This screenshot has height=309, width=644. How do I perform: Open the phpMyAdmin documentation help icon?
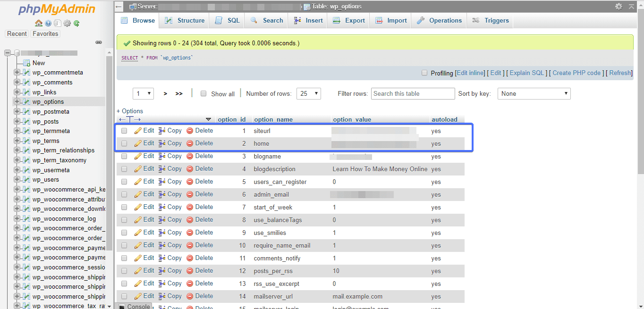coord(48,23)
